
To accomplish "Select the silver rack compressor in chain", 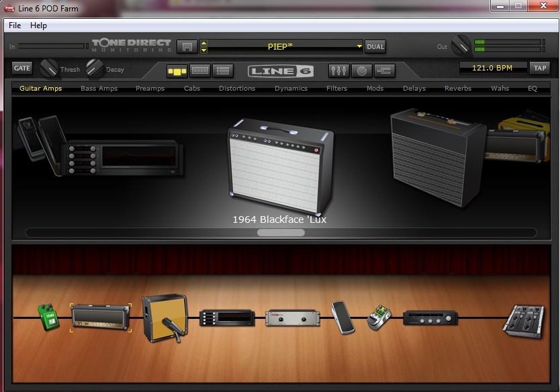I will click(x=293, y=317).
